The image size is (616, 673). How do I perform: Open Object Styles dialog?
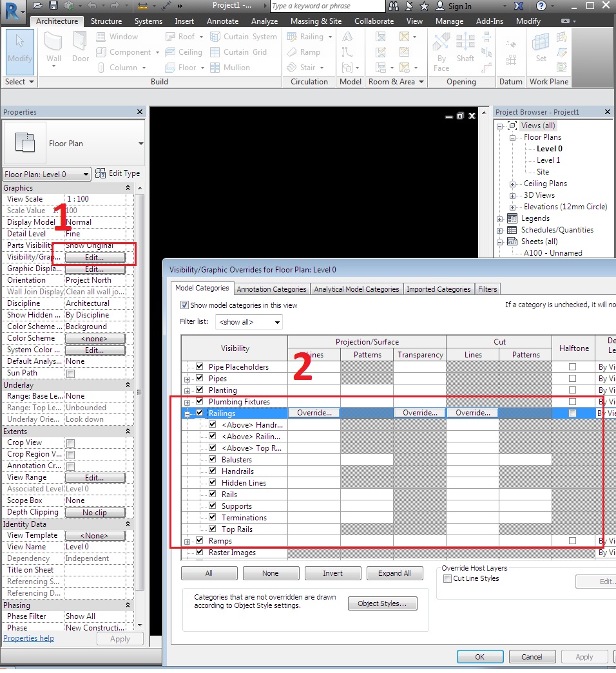tap(382, 603)
